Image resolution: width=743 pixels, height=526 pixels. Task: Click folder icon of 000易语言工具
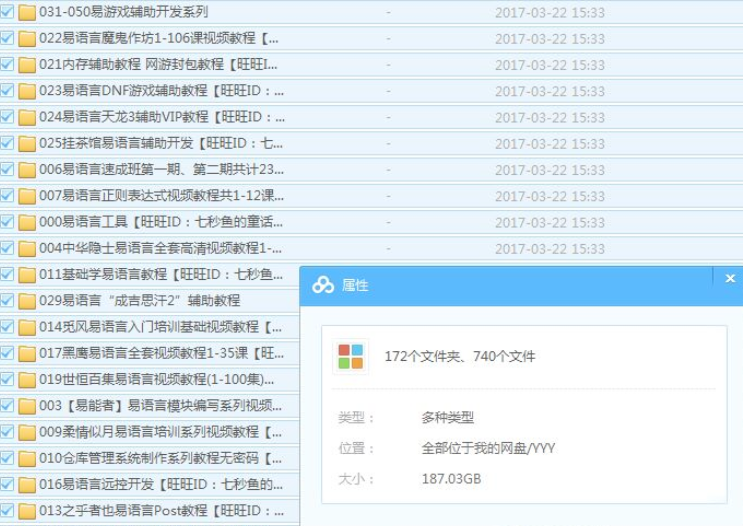pyautogui.click(x=27, y=222)
